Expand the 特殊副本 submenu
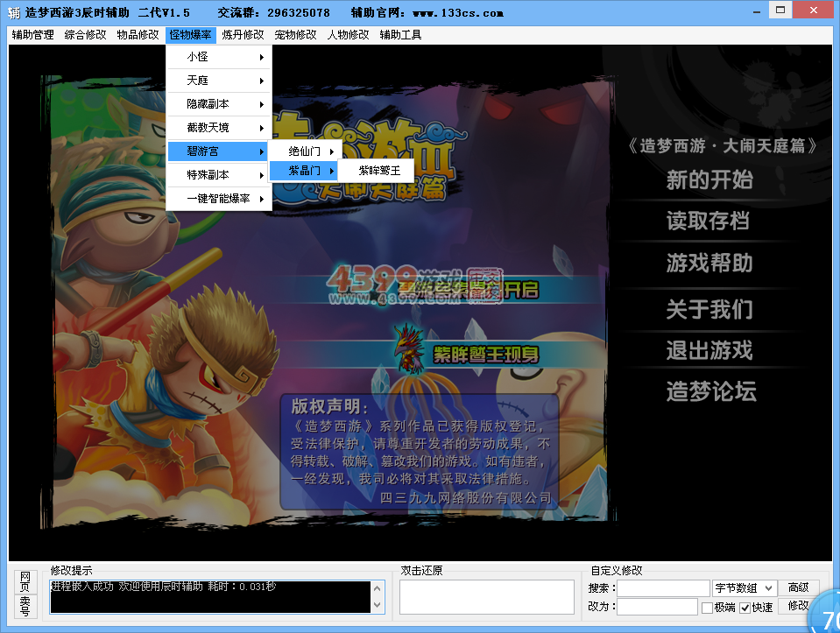This screenshot has width=840, height=633. pos(219,174)
